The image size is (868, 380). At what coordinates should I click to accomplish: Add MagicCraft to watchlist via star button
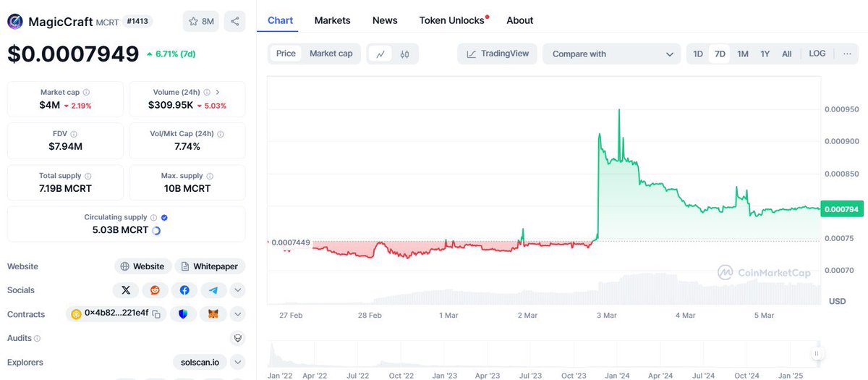(201, 21)
